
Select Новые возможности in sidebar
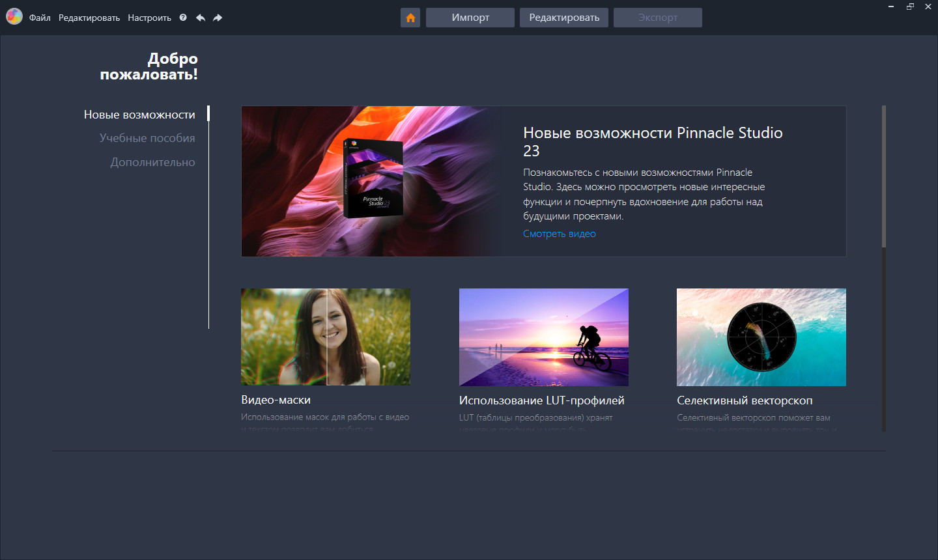pyautogui.click(x=139, y=115)
